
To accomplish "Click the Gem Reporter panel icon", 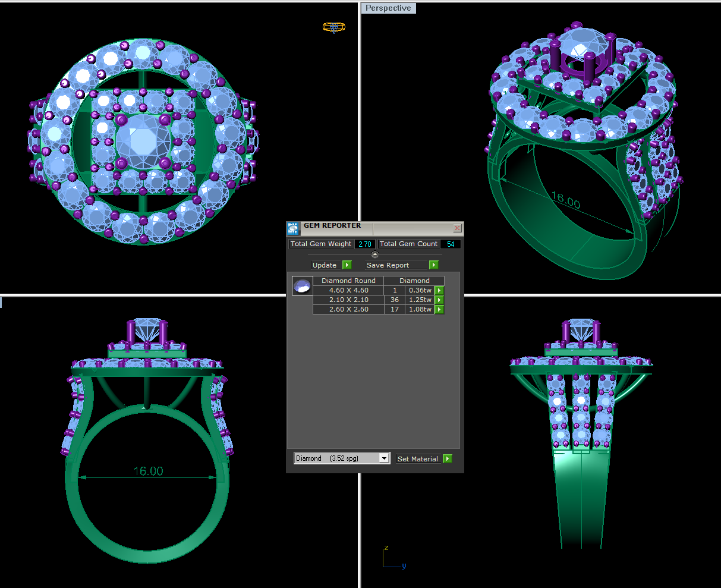I will coord(292,228).
